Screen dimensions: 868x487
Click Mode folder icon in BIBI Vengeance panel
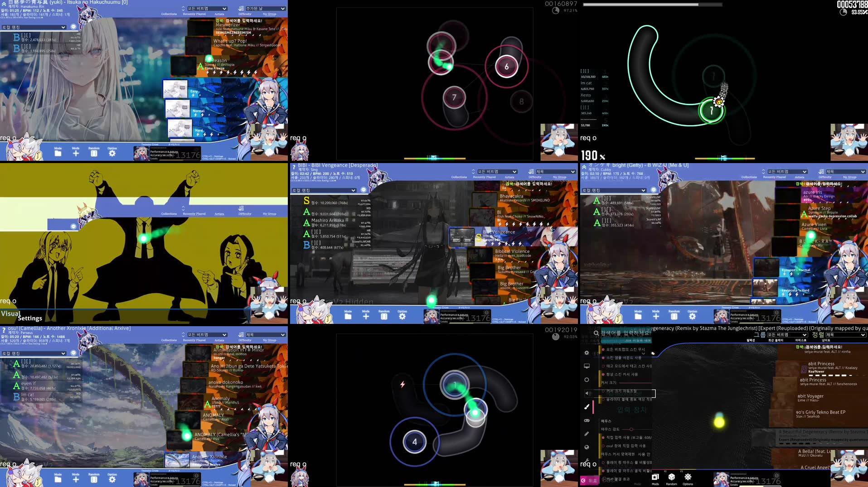pyautogui.click(x=348, y=316)
